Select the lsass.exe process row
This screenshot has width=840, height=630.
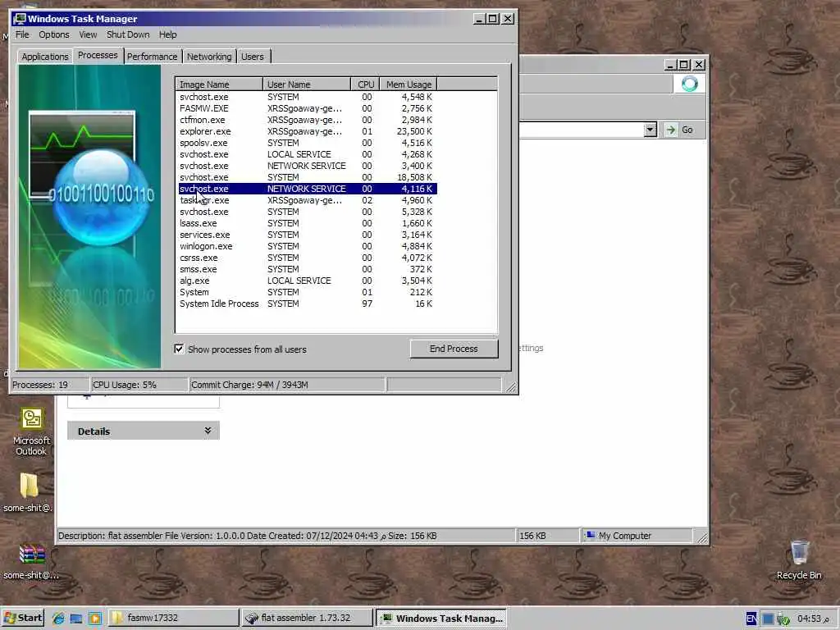pos(307,223)
